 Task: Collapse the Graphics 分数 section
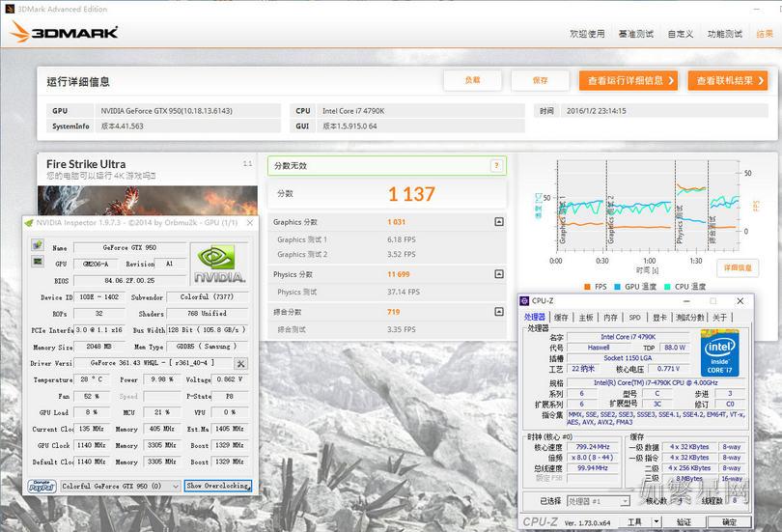click(x=499, y=222)
